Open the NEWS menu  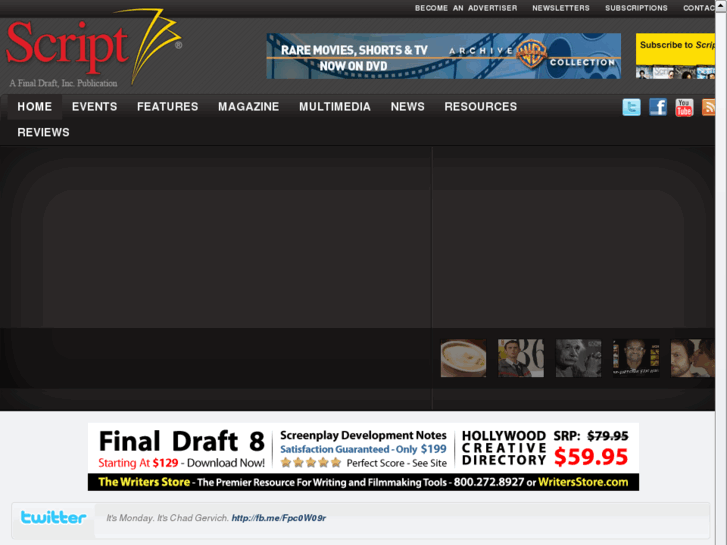pos(408,107)
